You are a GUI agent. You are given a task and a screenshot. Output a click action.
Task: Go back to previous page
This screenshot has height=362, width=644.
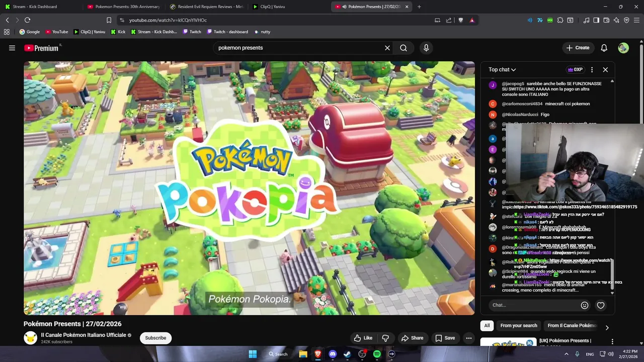coord(7,20)
